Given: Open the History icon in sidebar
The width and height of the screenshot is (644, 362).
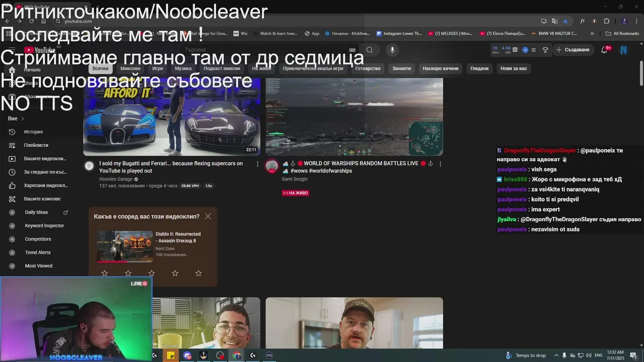Looking at the screenshot, I should coord(12,132).
